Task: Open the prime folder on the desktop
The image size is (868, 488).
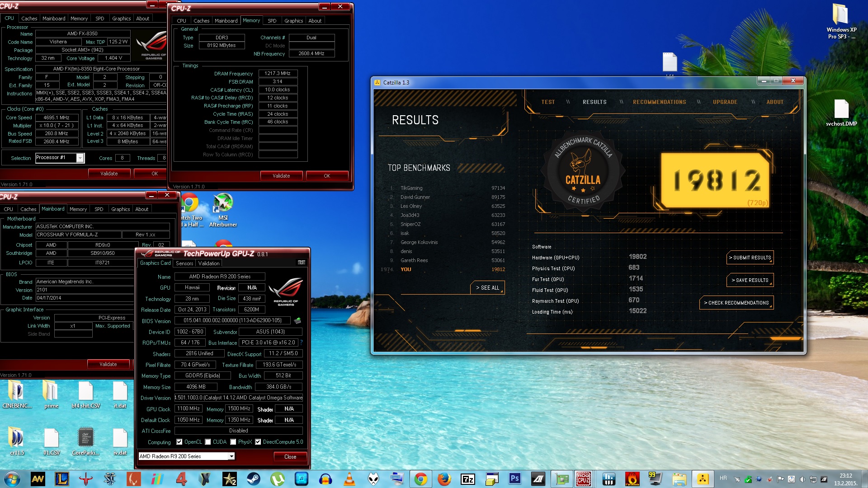Action: pyautogui.click(x=51, y=395)
